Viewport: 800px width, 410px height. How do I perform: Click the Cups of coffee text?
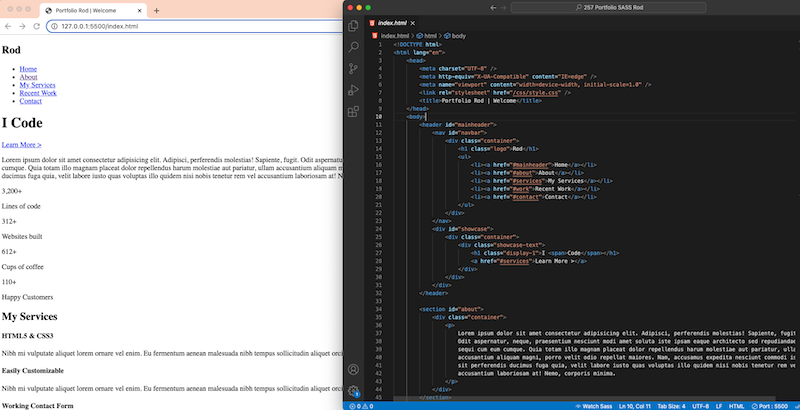click(x=22, y=267)
